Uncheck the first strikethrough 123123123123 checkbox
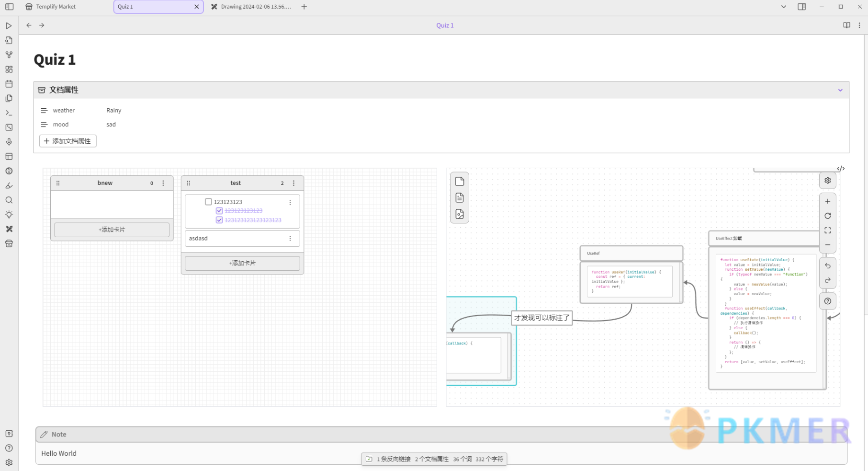Screen dimensions: 868x471 [219, 211]
